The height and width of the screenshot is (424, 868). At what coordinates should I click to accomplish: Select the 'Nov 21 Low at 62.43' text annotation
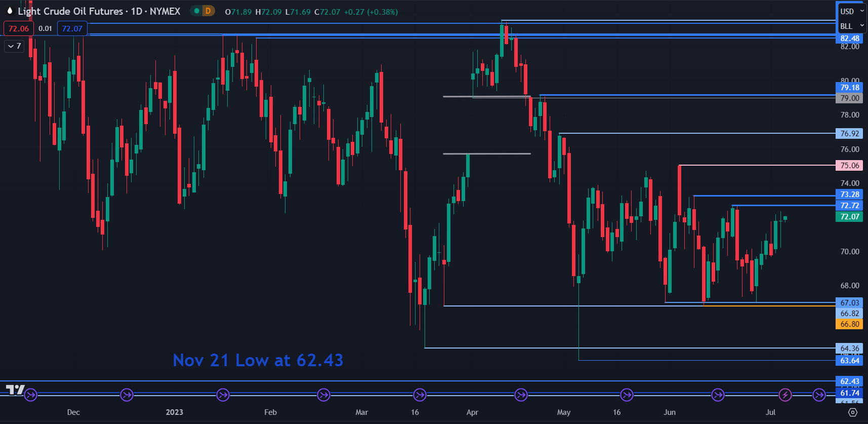click(258, 360)
